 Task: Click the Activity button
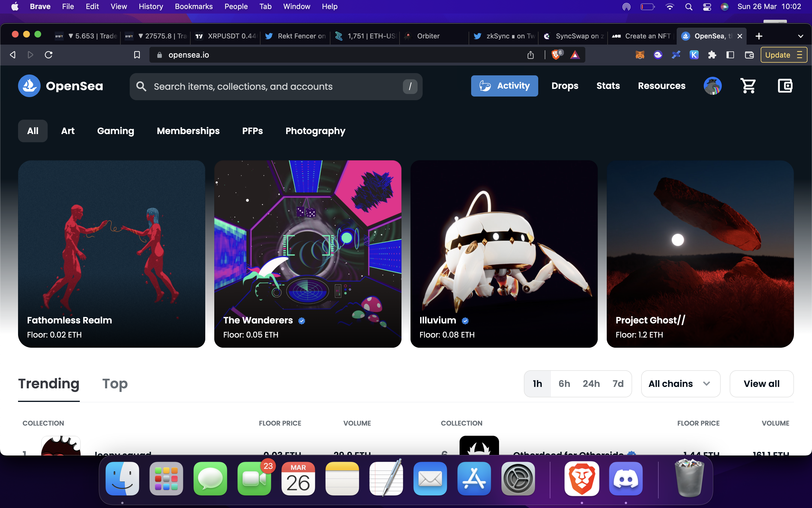point(504,86)
